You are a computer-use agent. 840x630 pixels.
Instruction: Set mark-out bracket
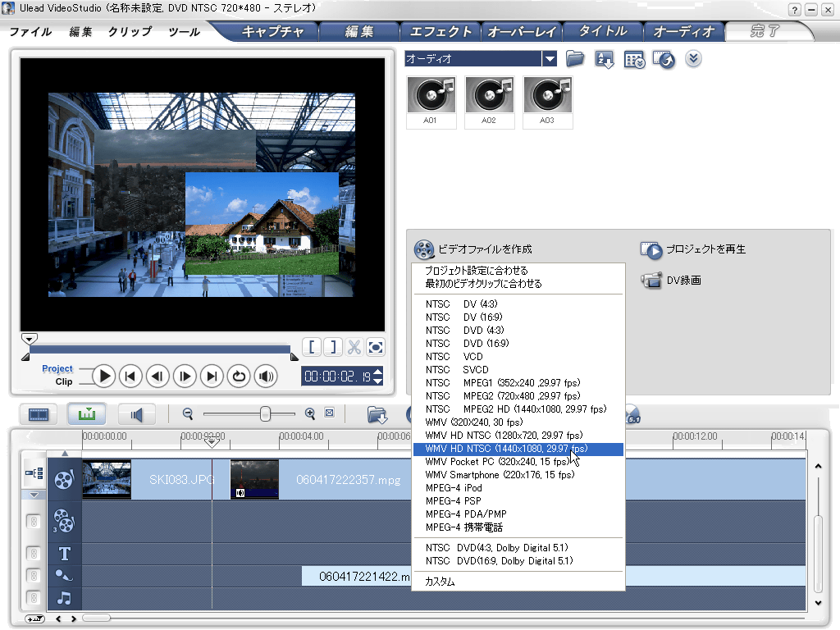coord(333,347)
